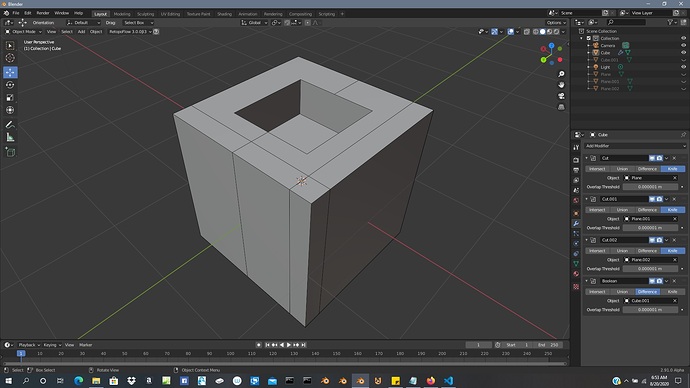Select the Cursor tool in viewport toolbar

[10, 58]
